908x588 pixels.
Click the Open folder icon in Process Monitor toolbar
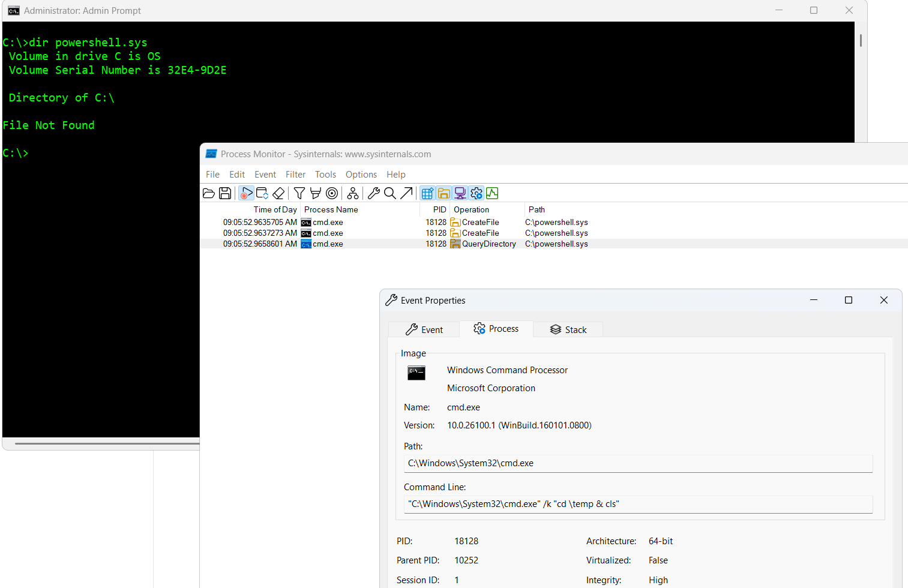point(209,193)
